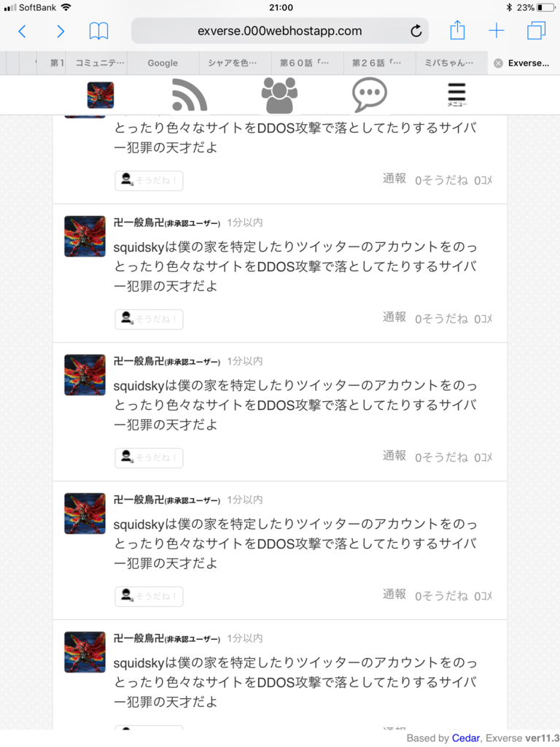Add a new Safari tab
The image size is (560, 747).
pos(497,31)
